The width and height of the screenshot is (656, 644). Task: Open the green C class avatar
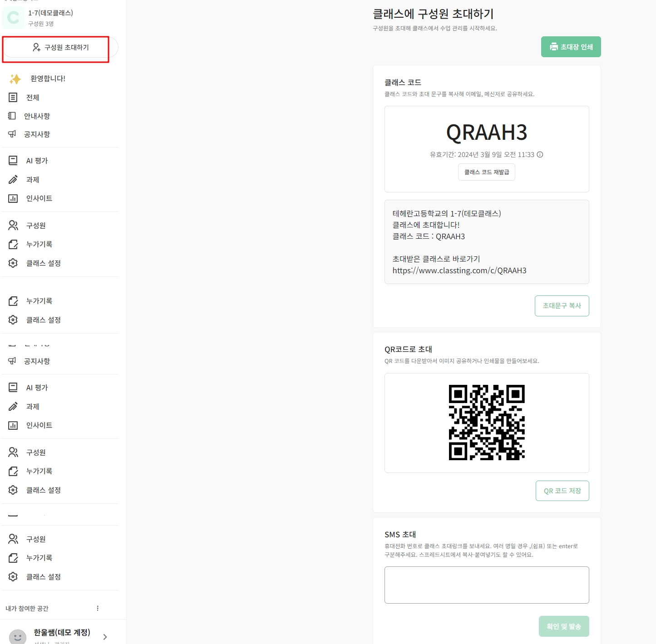[x=13, y=18]
